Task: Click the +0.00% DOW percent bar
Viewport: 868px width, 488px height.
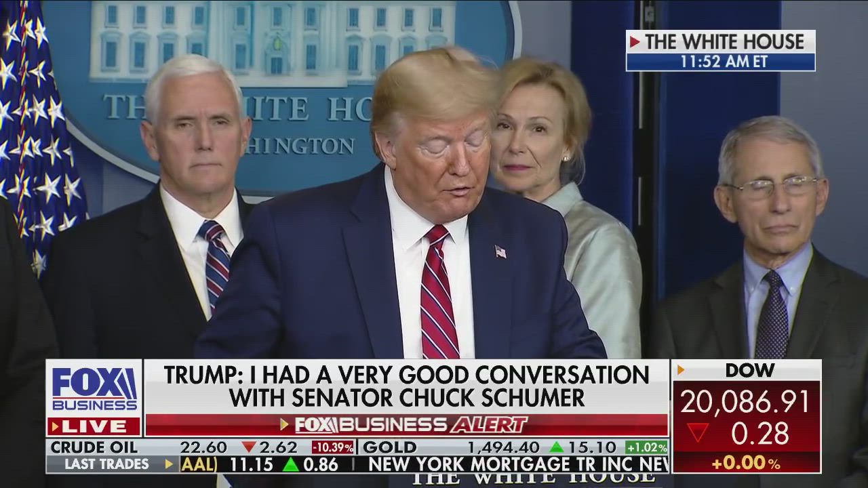Action: click(x=746, y=464)
